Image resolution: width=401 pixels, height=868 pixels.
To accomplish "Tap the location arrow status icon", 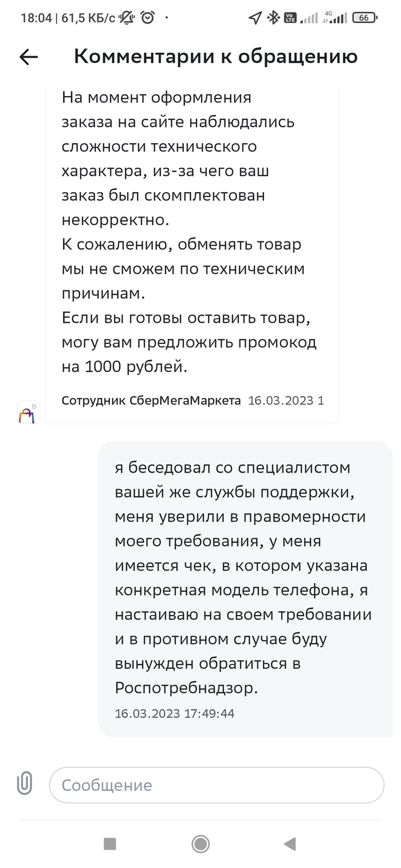I will [x=255, y=18].
